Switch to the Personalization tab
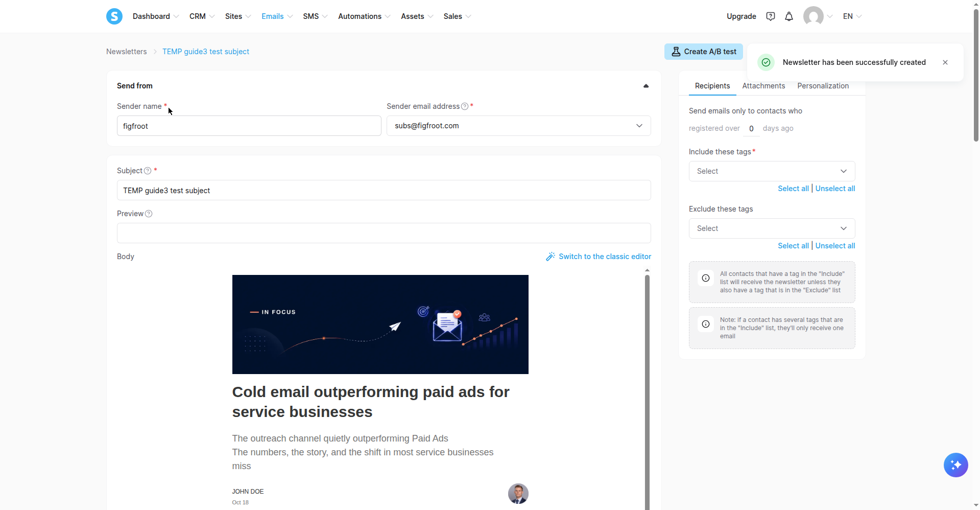 click(823, 86)
